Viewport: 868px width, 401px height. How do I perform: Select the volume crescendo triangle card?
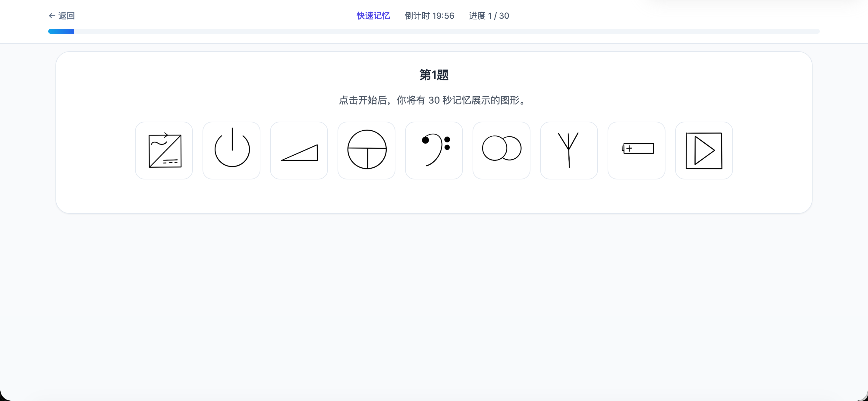[x=299, y=150]
